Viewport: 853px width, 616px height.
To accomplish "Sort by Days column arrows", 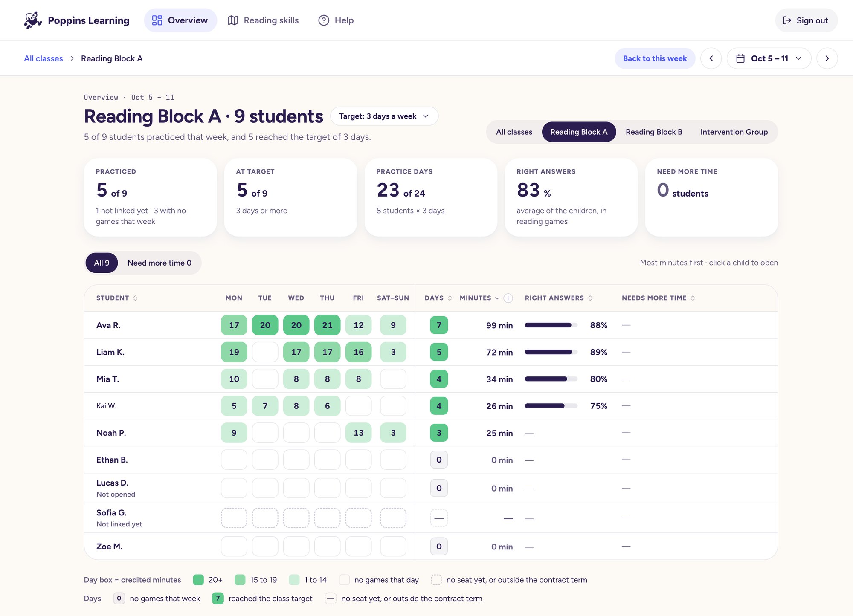I will point(450,298).
